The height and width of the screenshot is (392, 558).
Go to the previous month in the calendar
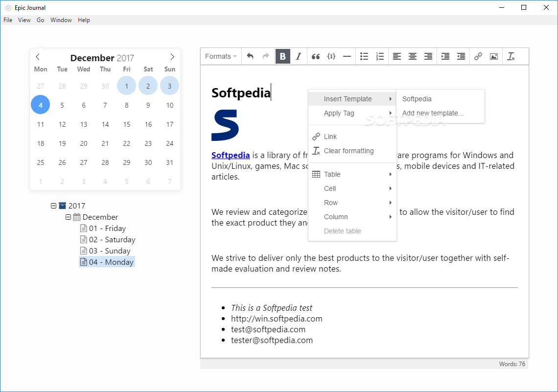(38, 57)
